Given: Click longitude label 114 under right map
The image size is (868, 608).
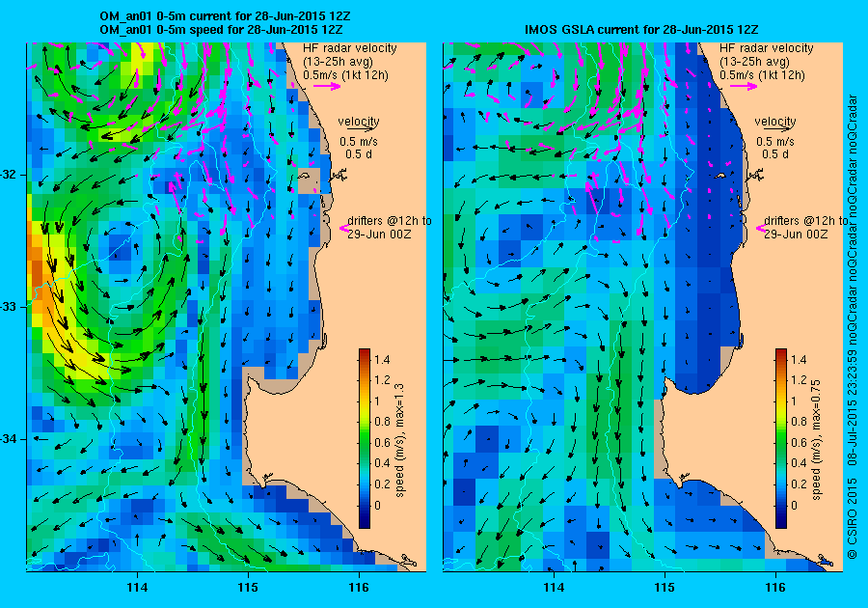Looking at the screenshot, I should click(x=555, y=588).
